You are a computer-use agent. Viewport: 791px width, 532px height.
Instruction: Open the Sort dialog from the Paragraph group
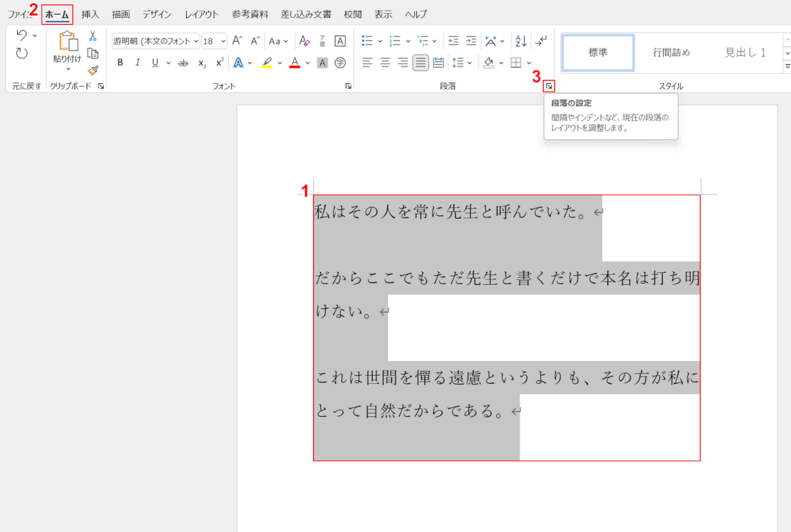coord(522,41)
